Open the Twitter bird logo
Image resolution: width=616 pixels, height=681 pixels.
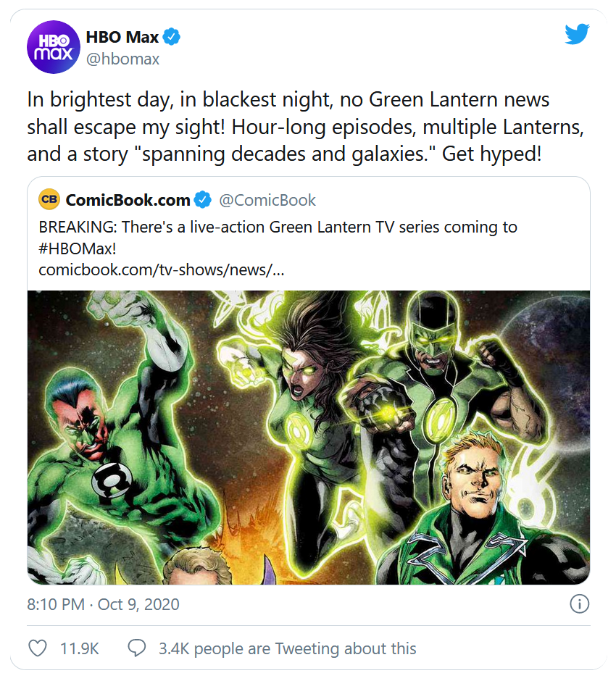click(577, 34)
